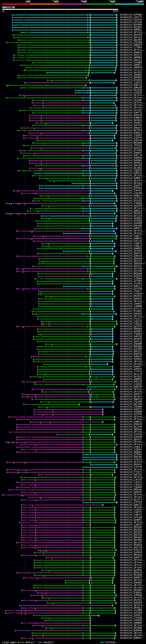The height and width of the screenshot is (644, 146).
Task: Open UniRef100_A1CMF8 subject
Action: pos(131,281)
